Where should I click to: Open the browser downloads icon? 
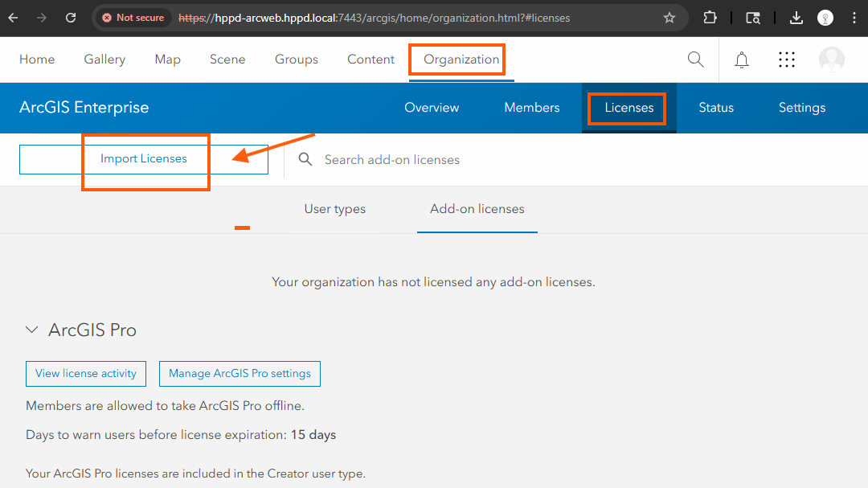(x=796, y=18)
